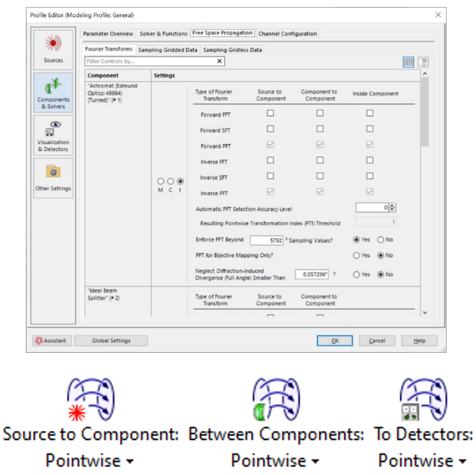Click the Between Components propagation icon
The width and height of the screenshot is (476, 475).
275,399
